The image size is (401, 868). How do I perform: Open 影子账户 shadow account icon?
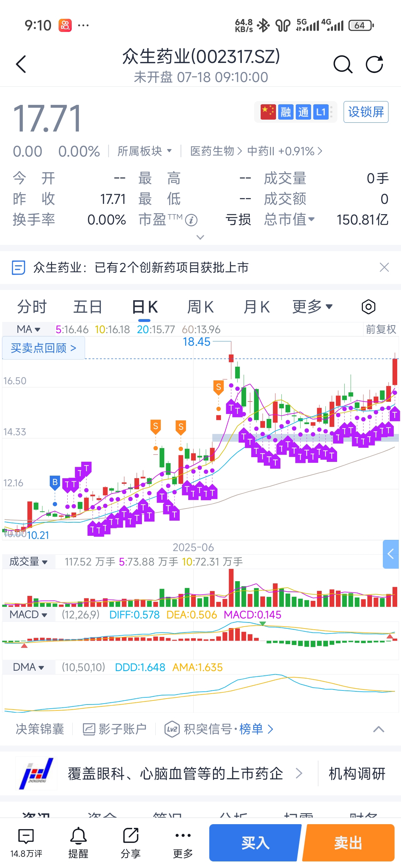coord(89,729)
